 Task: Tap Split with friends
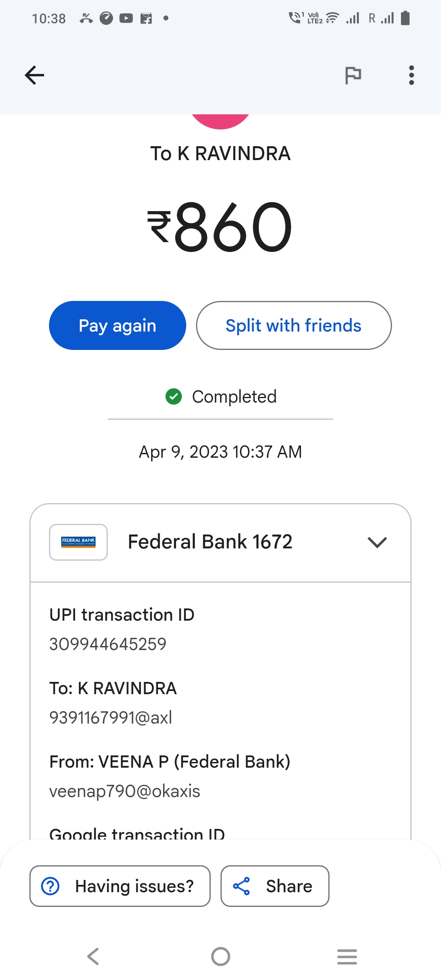(x=294, y=325)
